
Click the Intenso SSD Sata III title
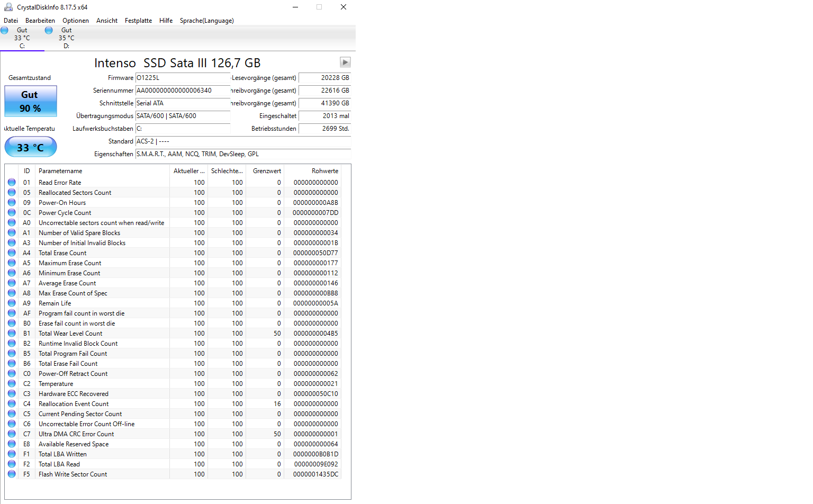tap(177, 63)
